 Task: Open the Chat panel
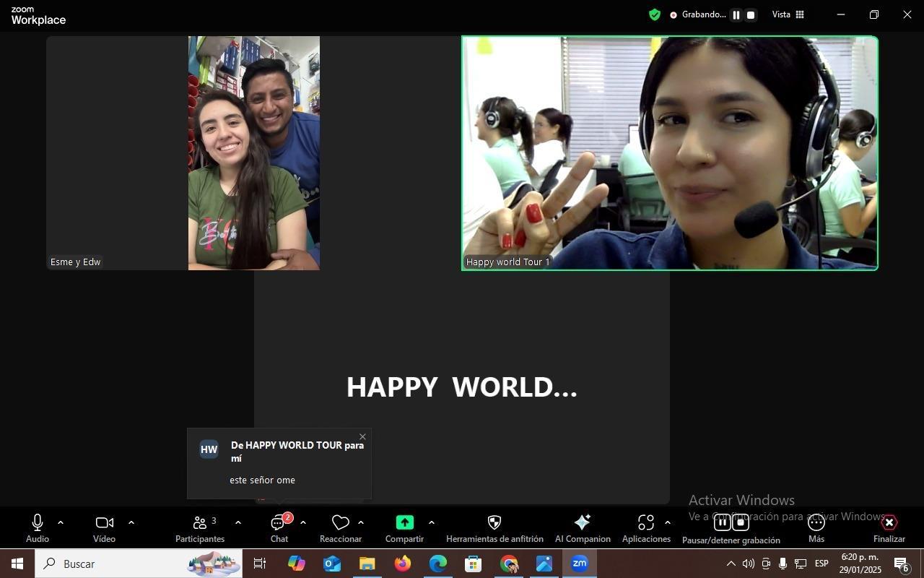pos(279,528)
